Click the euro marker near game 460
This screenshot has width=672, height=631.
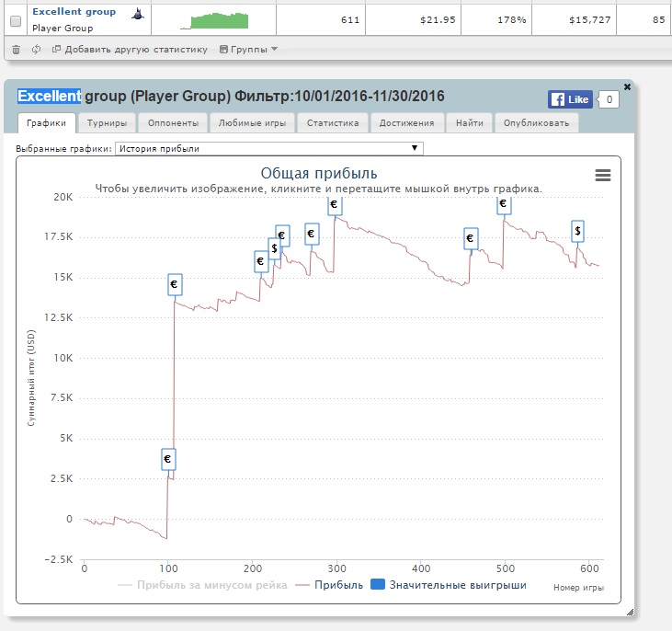tap(471, 238)
